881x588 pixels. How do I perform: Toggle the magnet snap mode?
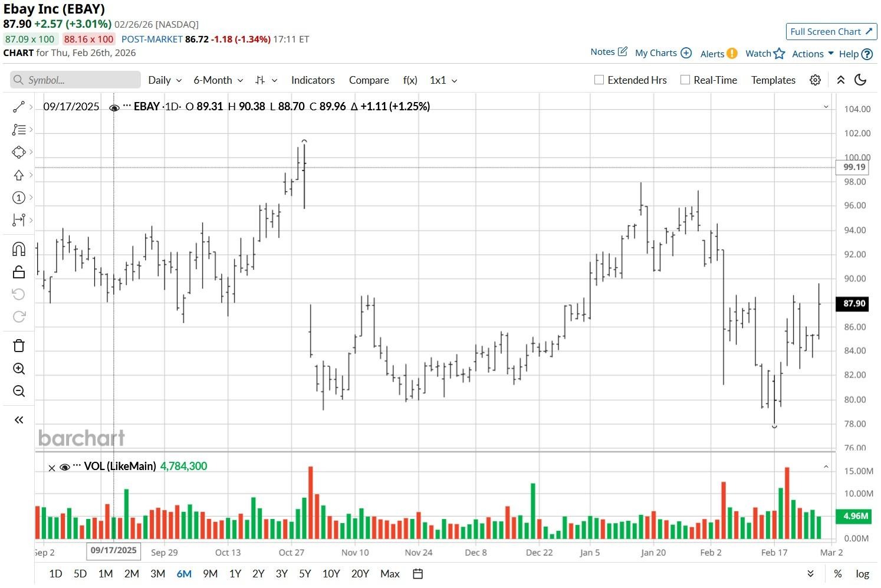(18, 249)
